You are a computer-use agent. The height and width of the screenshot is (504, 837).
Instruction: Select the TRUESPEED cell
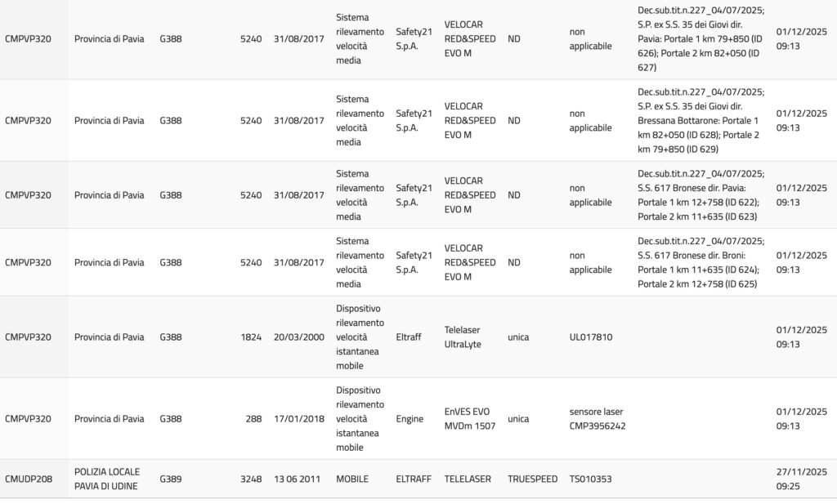tap(532, 479)
